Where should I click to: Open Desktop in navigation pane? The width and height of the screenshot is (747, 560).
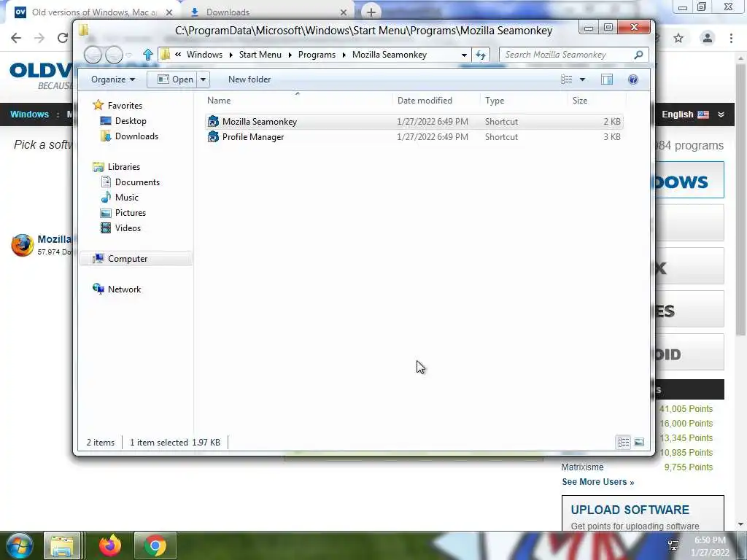point(131,121)
